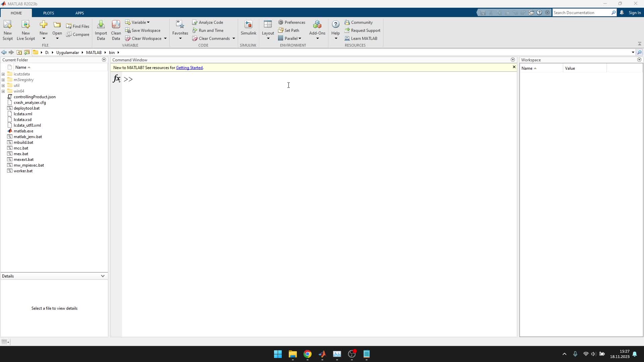644x362 pixels.
Task: Launch Import Data
Action: point(101,30)
